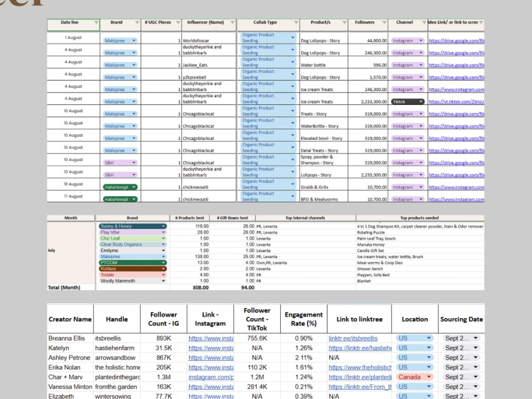The height and width of the screenshot is (399, 532).
Task: Open the US location dropdown for Breanna Ellis
Action: (x=429, y=338)
